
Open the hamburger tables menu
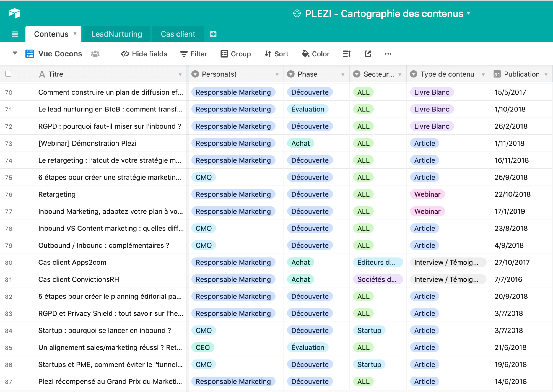15,34
